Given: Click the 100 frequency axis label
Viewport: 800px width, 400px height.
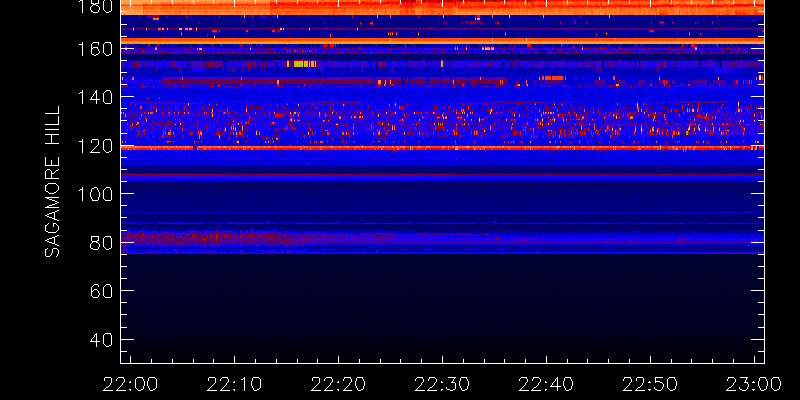Looking at the screenshot, I should pyautogui.click(x=95, y=194).
